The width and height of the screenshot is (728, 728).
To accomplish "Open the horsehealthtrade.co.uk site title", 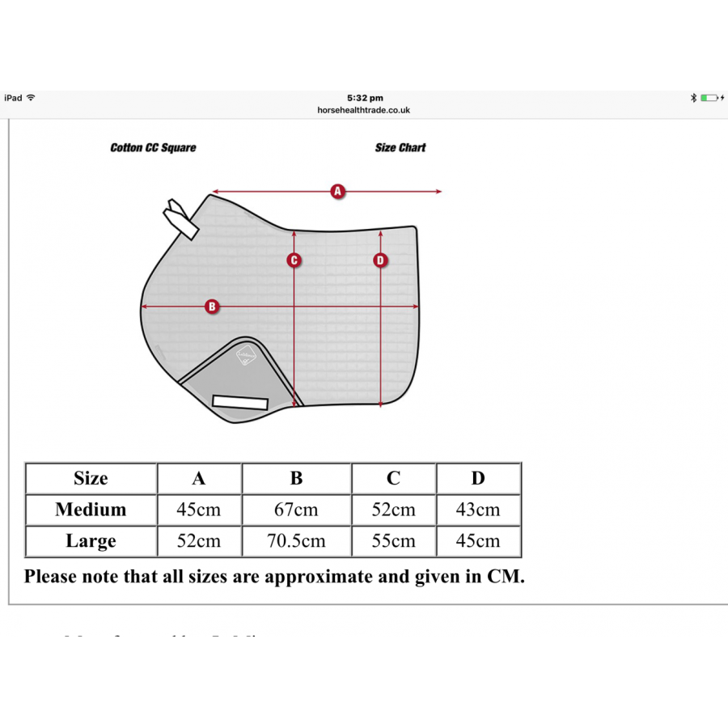I will coord(364,110).
